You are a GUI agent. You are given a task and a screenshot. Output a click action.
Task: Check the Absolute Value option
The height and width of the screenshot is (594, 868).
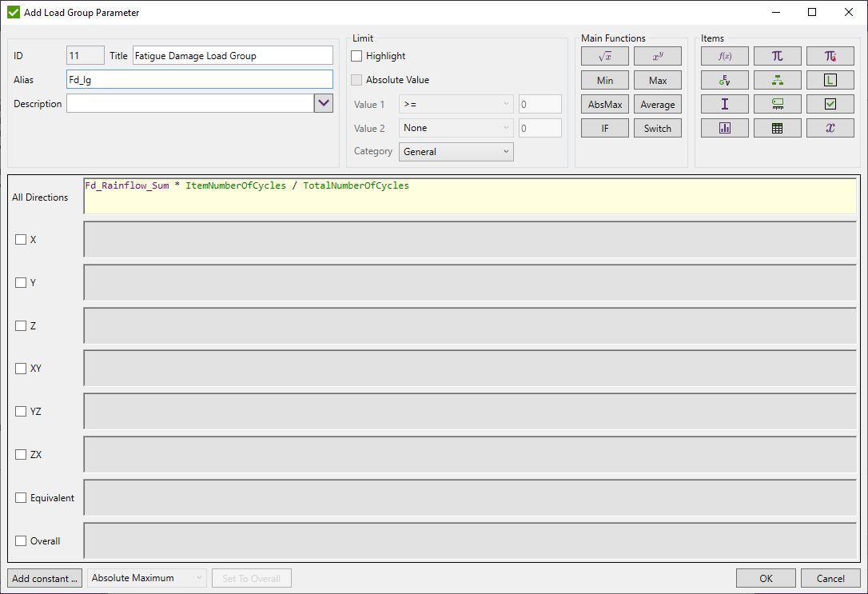[356, 80]
